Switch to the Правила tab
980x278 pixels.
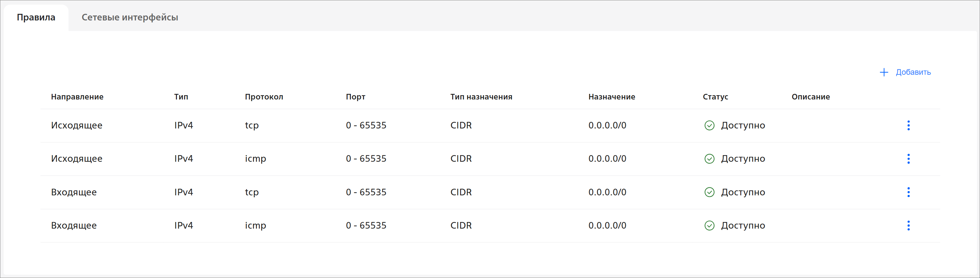pos(36,17)
